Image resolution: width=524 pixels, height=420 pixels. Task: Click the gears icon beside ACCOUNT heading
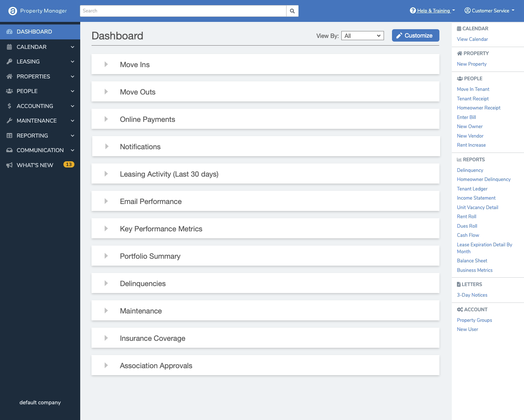coord(460,309)
